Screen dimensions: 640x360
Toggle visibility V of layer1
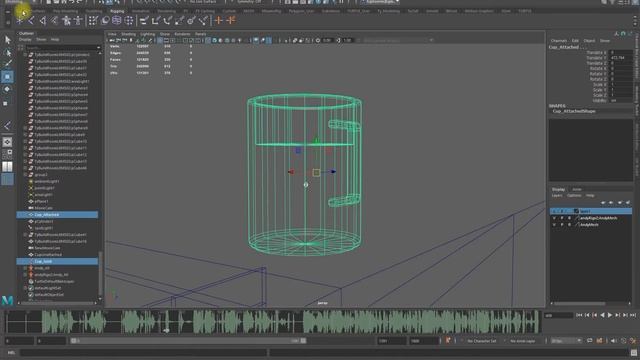coord(554,211)
